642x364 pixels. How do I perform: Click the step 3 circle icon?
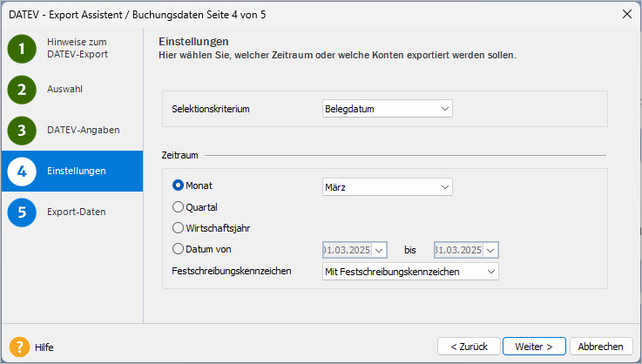click(x=22, y=131)
